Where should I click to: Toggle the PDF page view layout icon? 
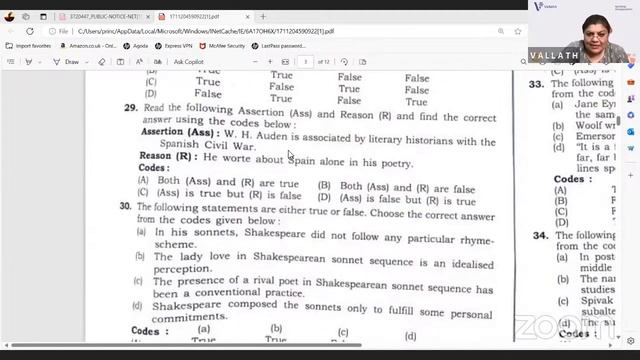120,62
